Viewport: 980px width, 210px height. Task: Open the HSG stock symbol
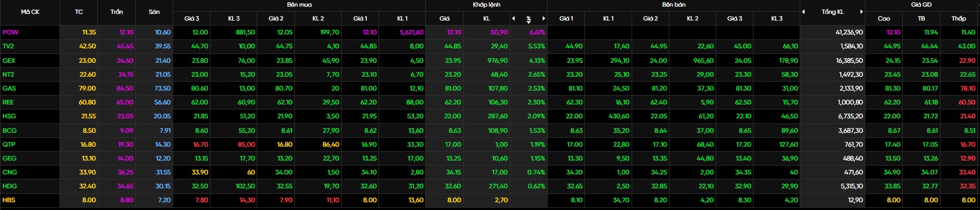9,116
